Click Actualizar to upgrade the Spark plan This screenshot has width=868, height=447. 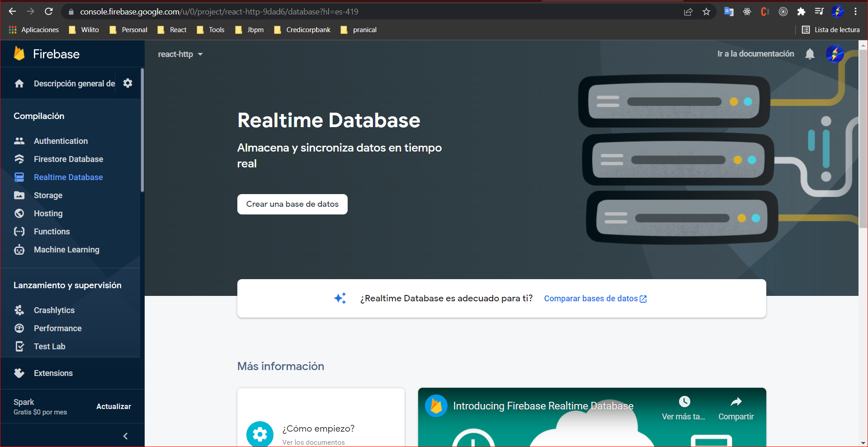point(113,406)
